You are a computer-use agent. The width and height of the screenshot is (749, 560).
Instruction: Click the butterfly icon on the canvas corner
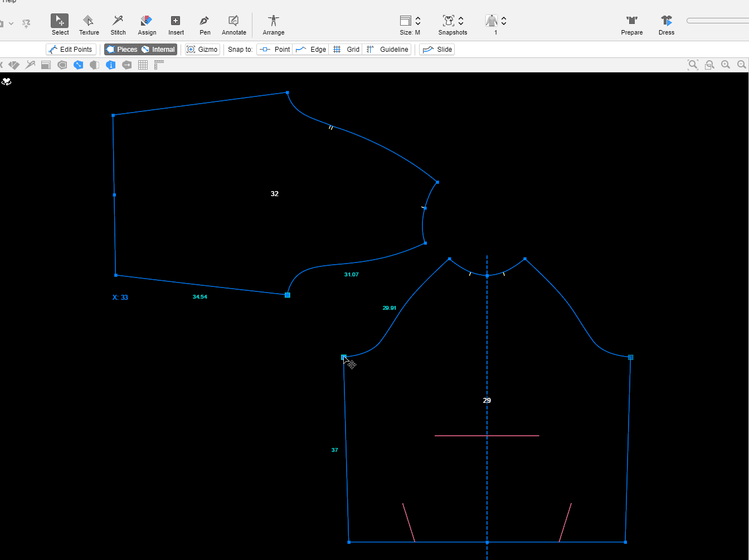tap(6, 82)
